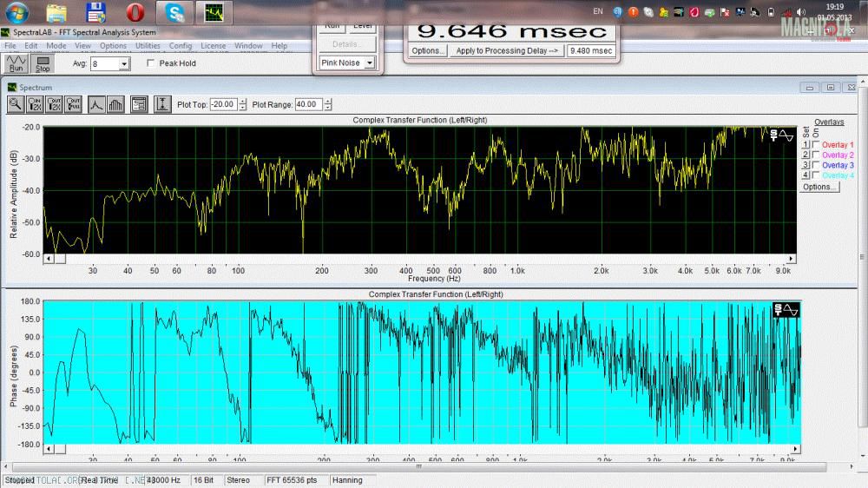
Task: Open the Pink Noise signal type dropdown
Action: pos(369,63)
